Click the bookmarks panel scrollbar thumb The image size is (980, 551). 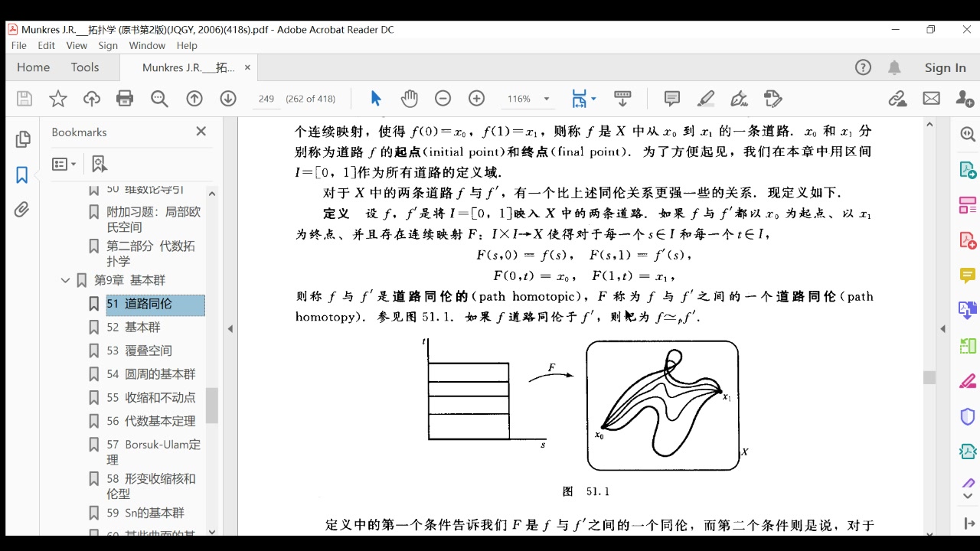click(212, 406)
